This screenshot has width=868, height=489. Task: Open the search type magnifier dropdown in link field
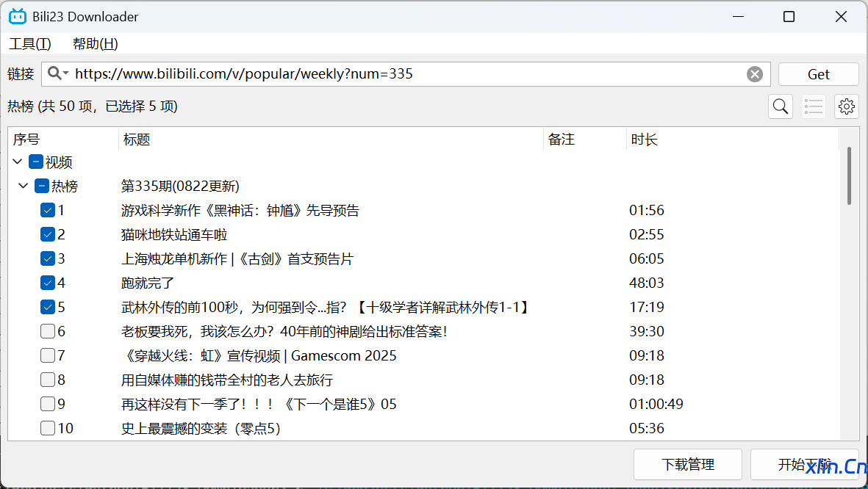tap(57, 73)
